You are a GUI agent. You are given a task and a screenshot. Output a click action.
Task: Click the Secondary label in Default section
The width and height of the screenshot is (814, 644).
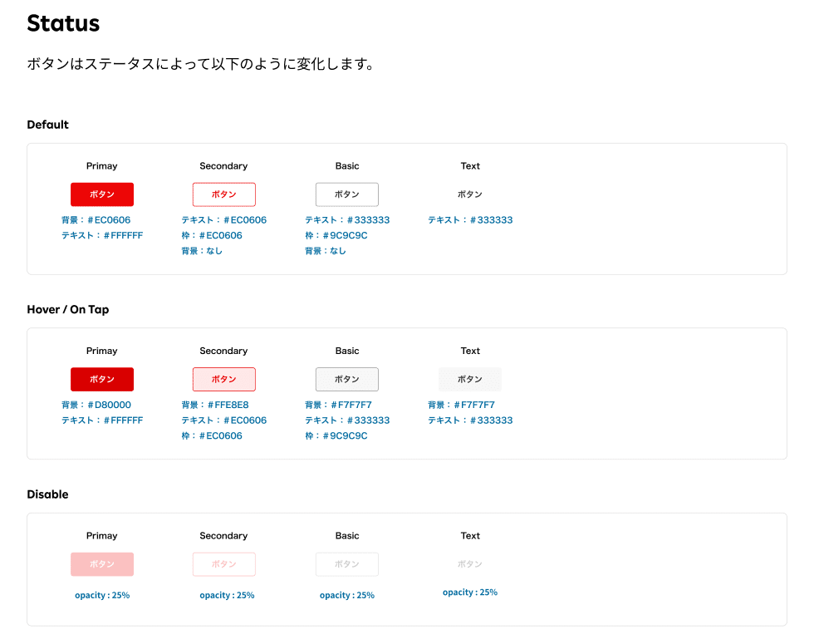point(223,166)
